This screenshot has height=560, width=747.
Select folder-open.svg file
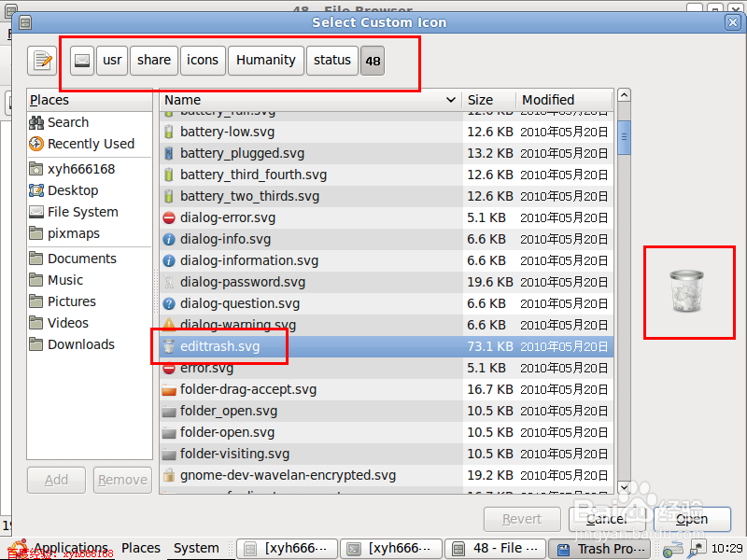click(387, 432)
